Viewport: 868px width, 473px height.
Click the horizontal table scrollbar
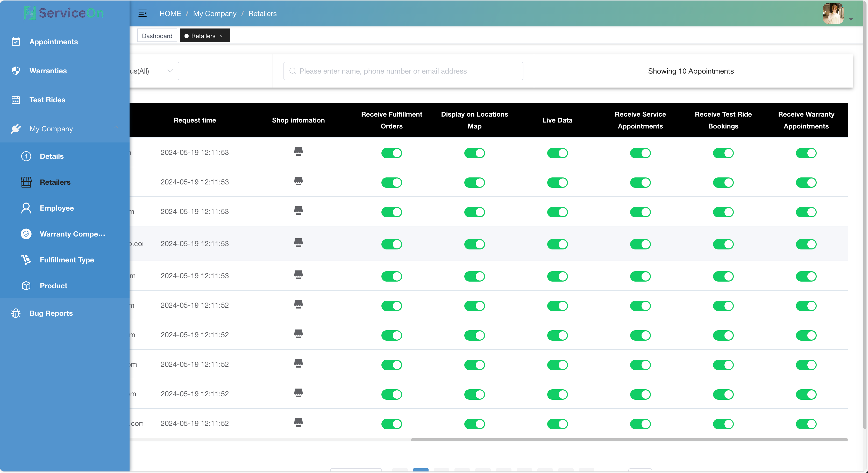pos(629,439)
